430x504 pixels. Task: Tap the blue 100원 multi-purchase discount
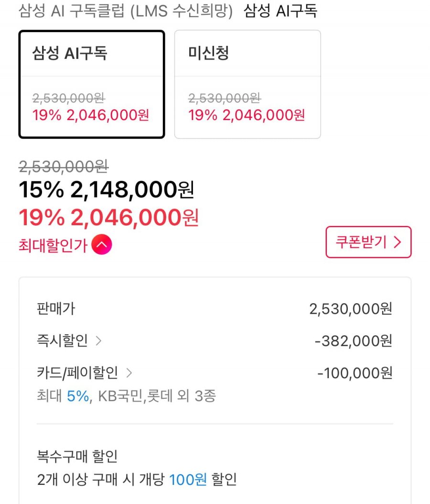pyautogui.click(x=188, y=480)
